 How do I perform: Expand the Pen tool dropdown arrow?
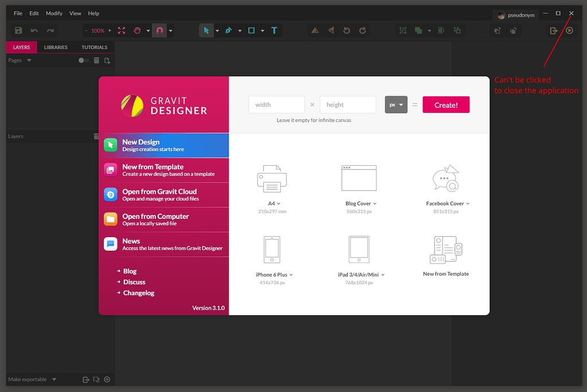tap(240, 31)
